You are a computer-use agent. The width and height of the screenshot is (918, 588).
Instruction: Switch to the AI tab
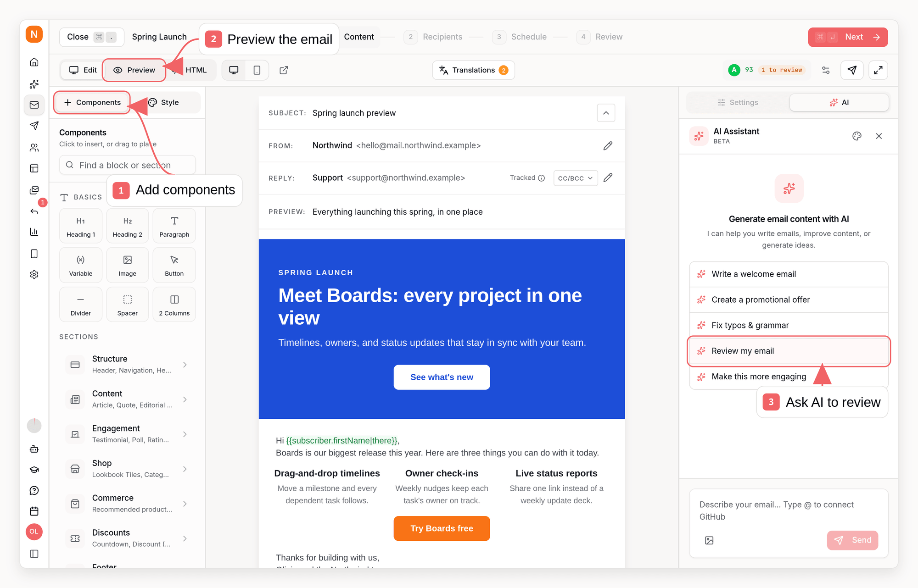pyautogui.click(x=839, y=103)
